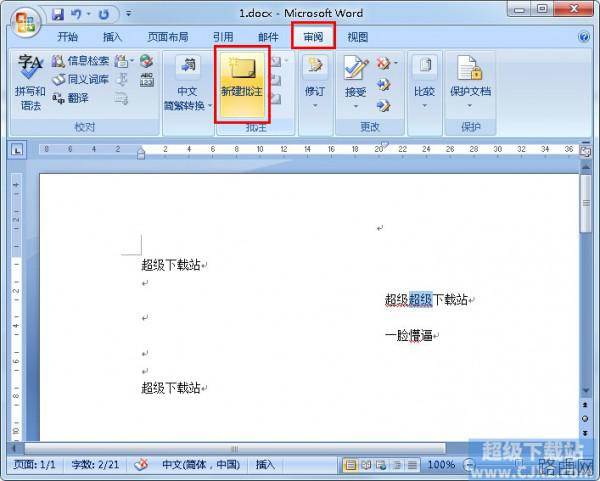Open word count via ABC 123 icon

(x=147, y=80)
